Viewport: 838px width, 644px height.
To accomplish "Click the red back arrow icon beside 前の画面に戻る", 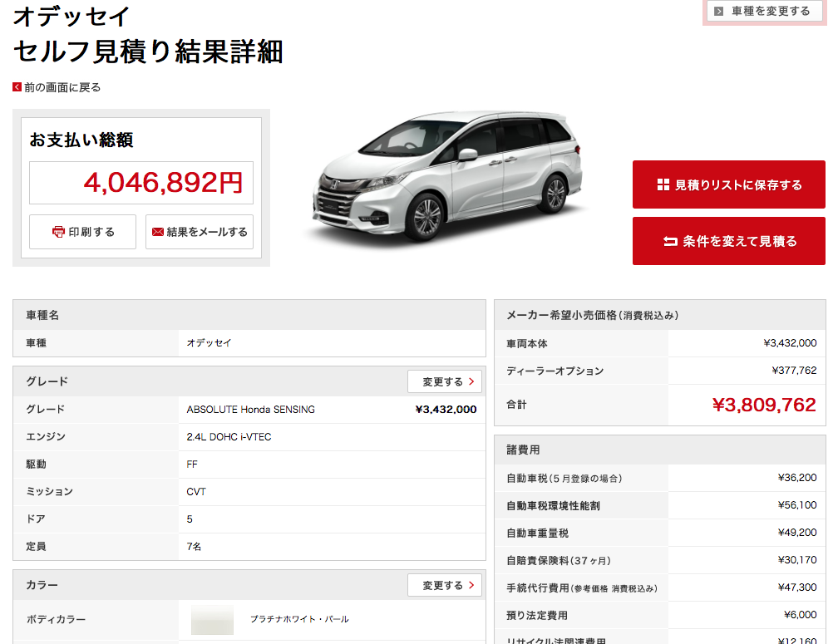I will [x=17, y=87].
